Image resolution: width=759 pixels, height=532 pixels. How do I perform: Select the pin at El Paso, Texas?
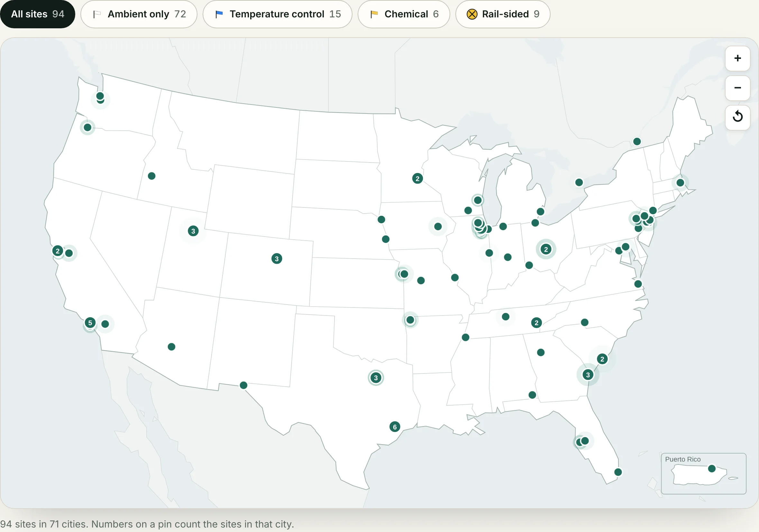pos(243,385)
